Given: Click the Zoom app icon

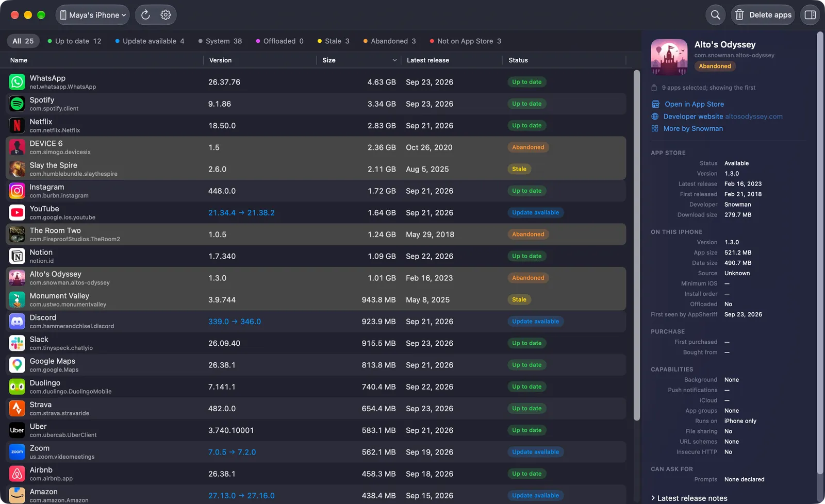Looking at the screenshot, I should [x=17, y=452].
